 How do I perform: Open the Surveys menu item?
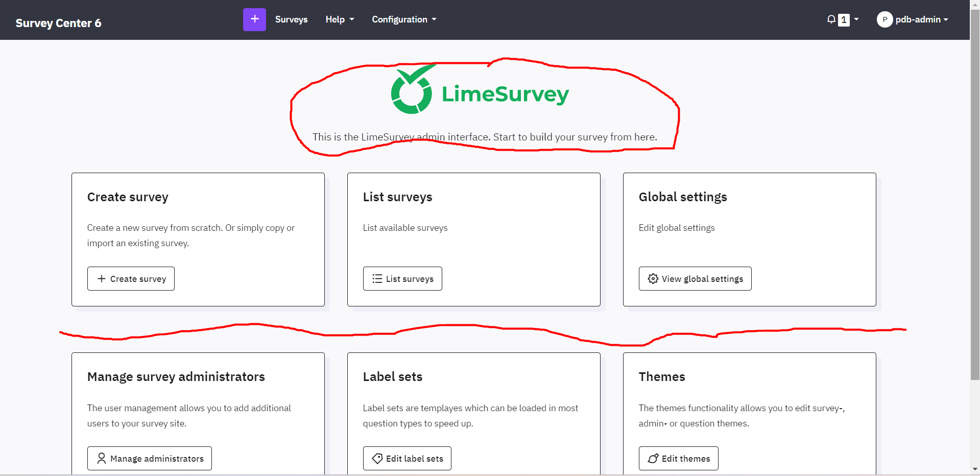(x=291, y=19)
